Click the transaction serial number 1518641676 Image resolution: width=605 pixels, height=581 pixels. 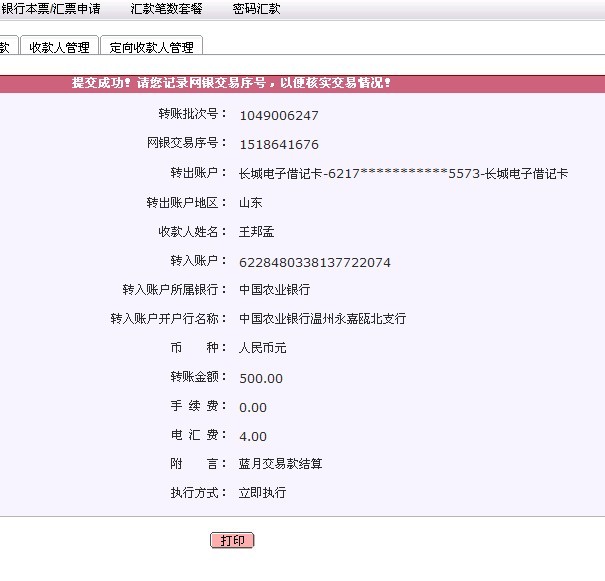[x=279, y=145]
